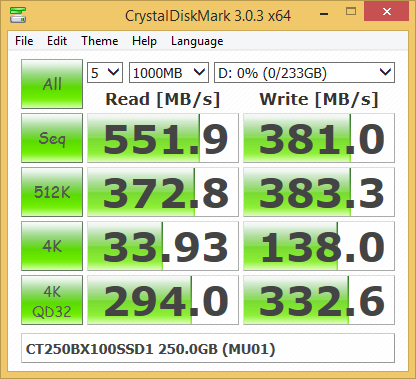Expand the test count dropdown showing 5
Image resolution: width=416 pixels, height=379 pixels.
(x=105, y=72)
